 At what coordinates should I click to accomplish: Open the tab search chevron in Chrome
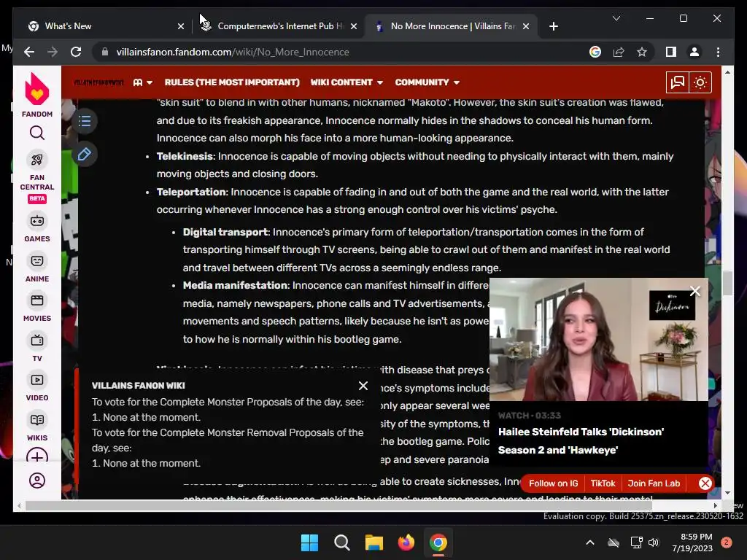pyautogui.click(x=616, y=18)
